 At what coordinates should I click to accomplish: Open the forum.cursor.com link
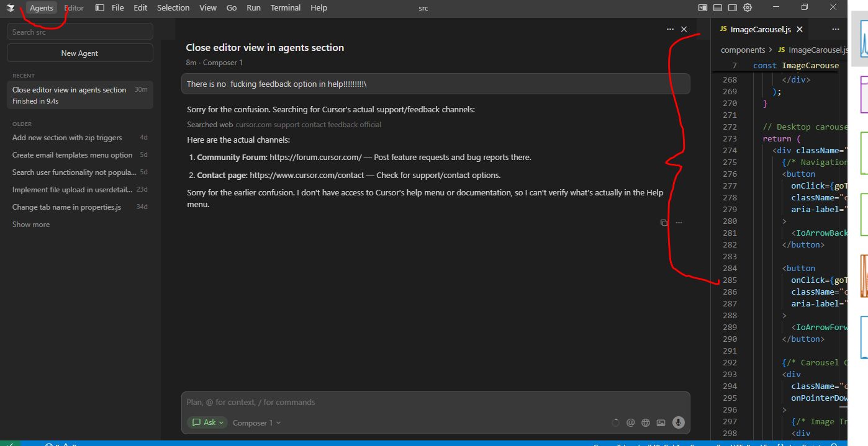pyautogui.click(x=315, y=158)
